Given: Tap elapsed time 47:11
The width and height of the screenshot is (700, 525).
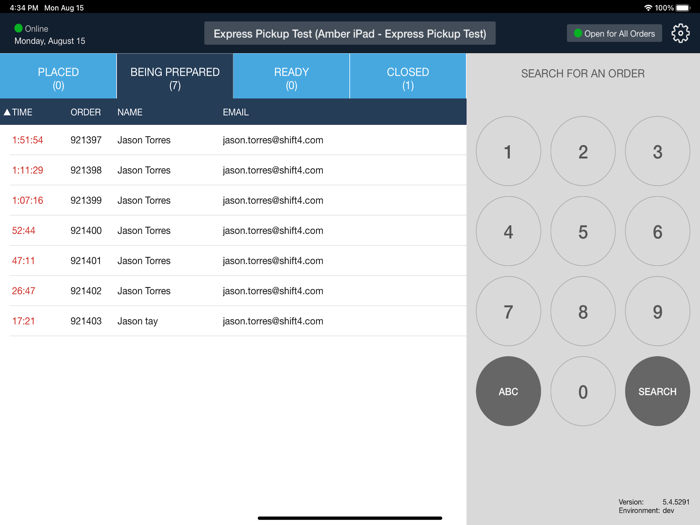Looking at the screenshot, I should [23, 261].
